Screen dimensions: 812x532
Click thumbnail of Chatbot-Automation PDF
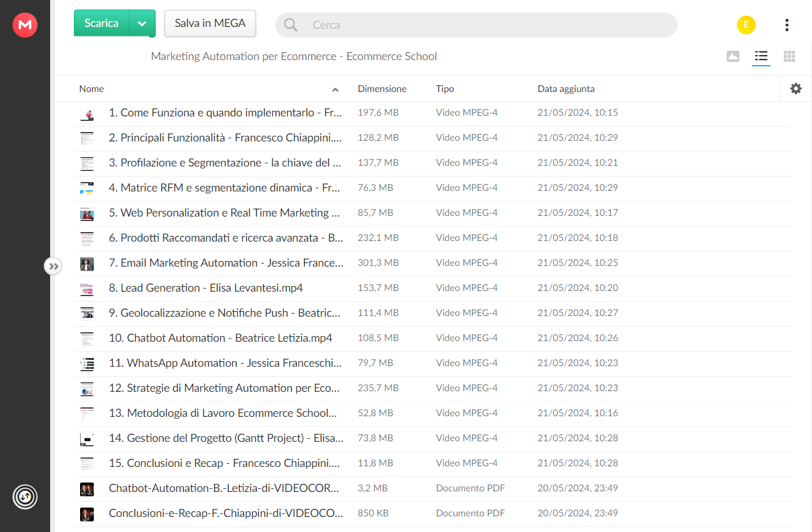(87, 489)
